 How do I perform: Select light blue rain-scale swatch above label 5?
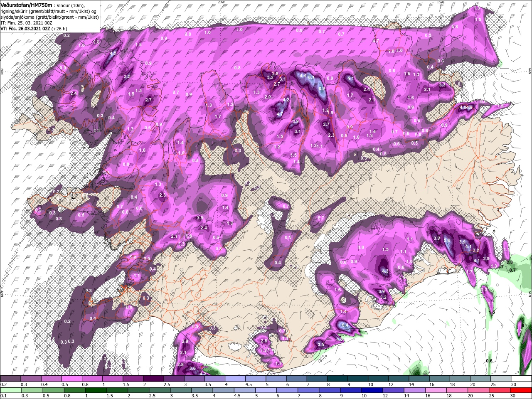click(266, 390)
